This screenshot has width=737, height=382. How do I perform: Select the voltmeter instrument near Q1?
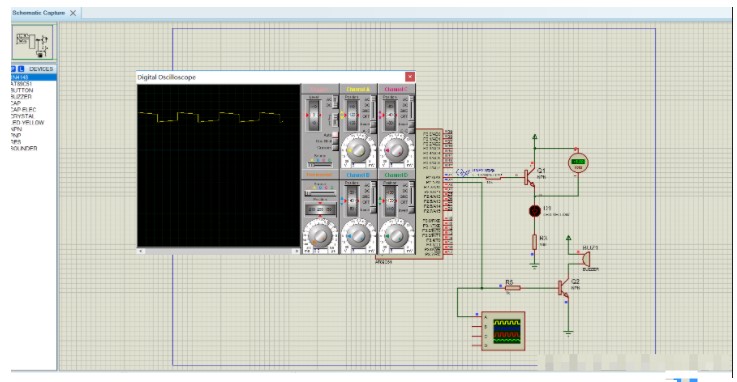point(578,163)
